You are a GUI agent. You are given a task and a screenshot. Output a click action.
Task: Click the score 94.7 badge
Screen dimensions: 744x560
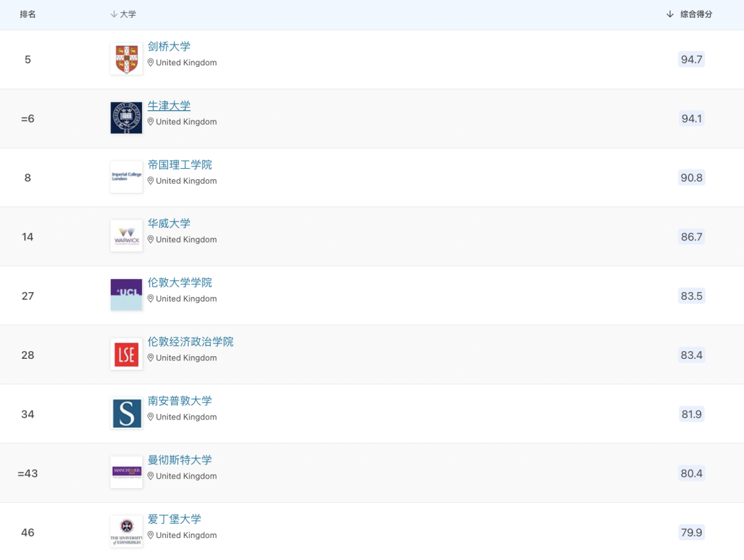[692, 59]
